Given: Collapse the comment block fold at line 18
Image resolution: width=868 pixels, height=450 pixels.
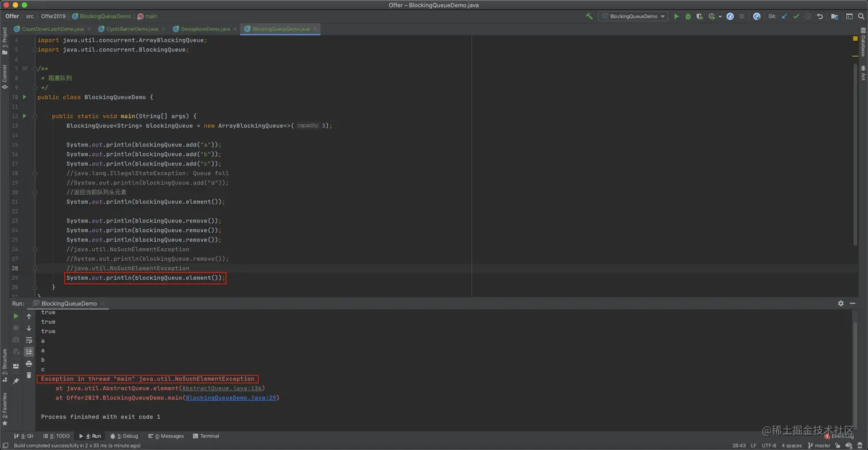Looking at the screenshot, I should 35,173.
